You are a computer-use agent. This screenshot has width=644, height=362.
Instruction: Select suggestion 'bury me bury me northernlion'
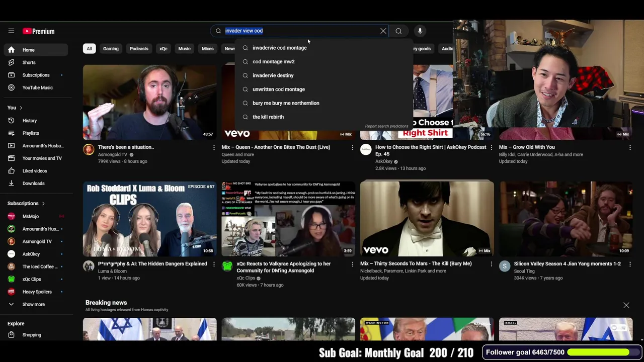(x=325, y=103)
